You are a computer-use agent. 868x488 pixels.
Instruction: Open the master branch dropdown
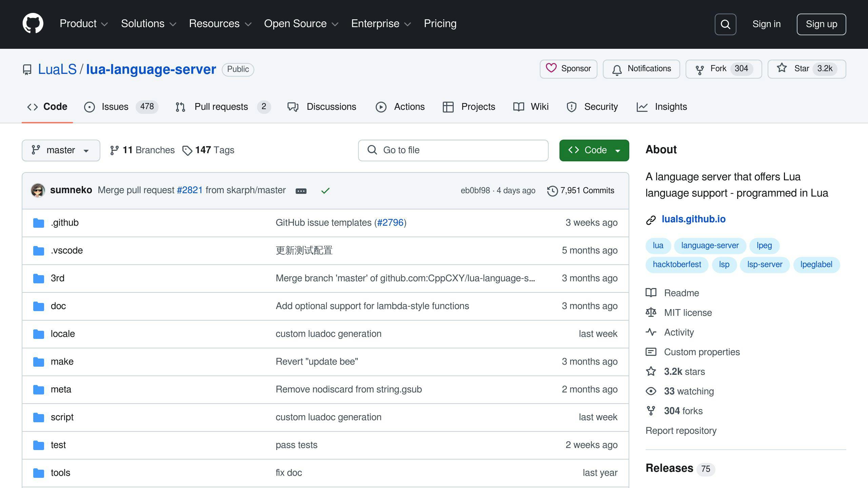tap(61, 150)
